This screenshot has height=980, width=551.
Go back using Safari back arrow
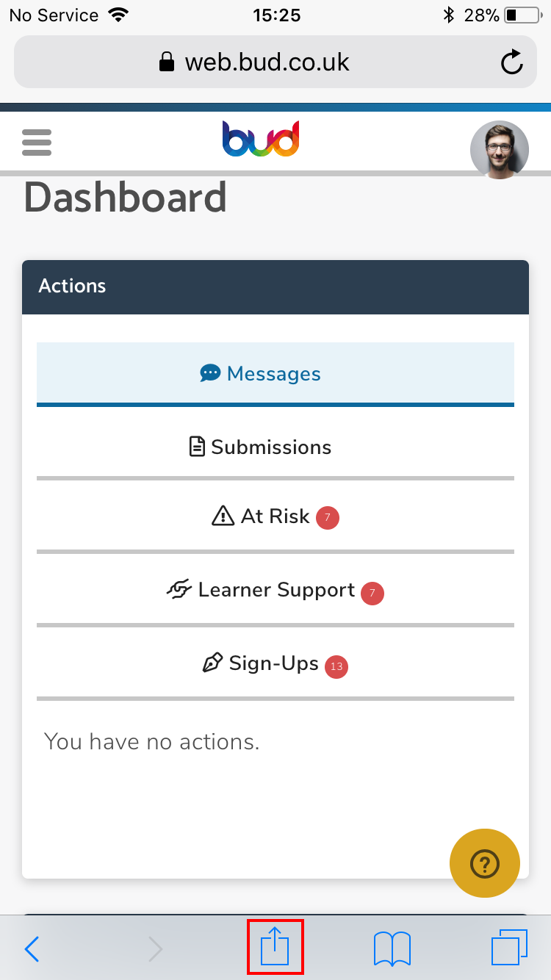32,949
